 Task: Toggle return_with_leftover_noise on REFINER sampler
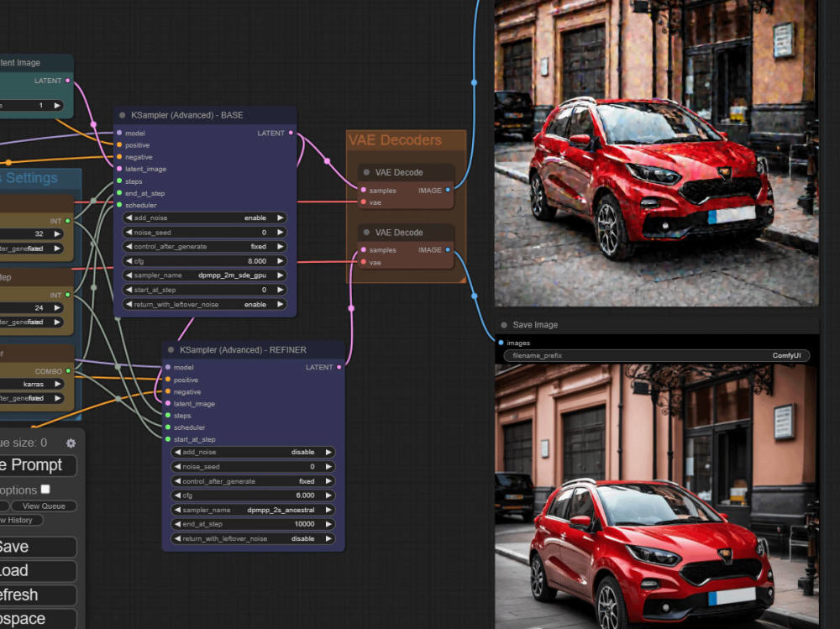(253, 538)
